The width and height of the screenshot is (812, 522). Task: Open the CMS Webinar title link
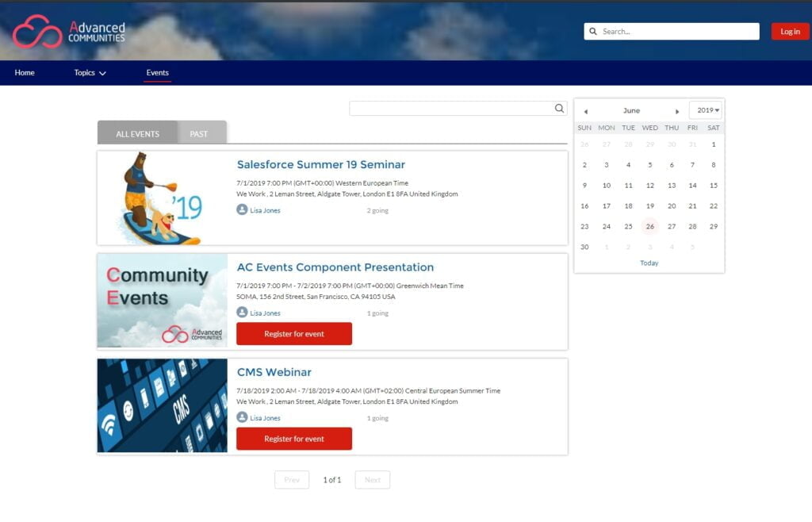[274, 372]
